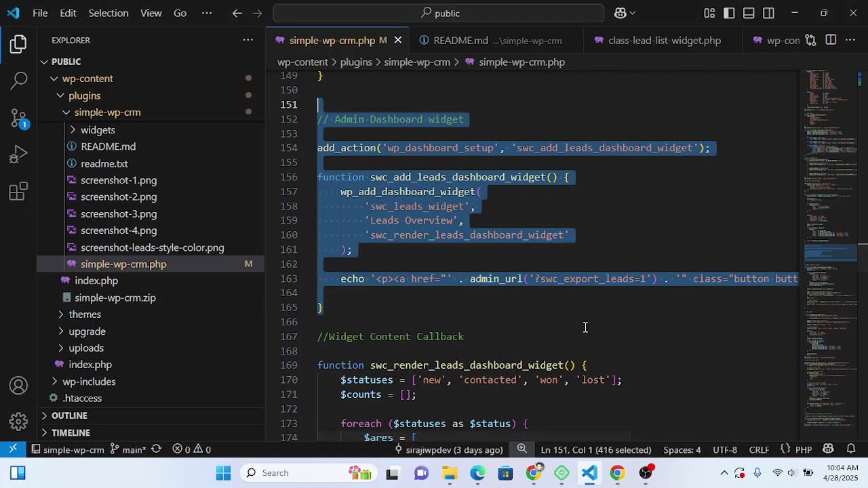868x488 pixels.
Task: Open the View menu
Action: coord(151,13)
